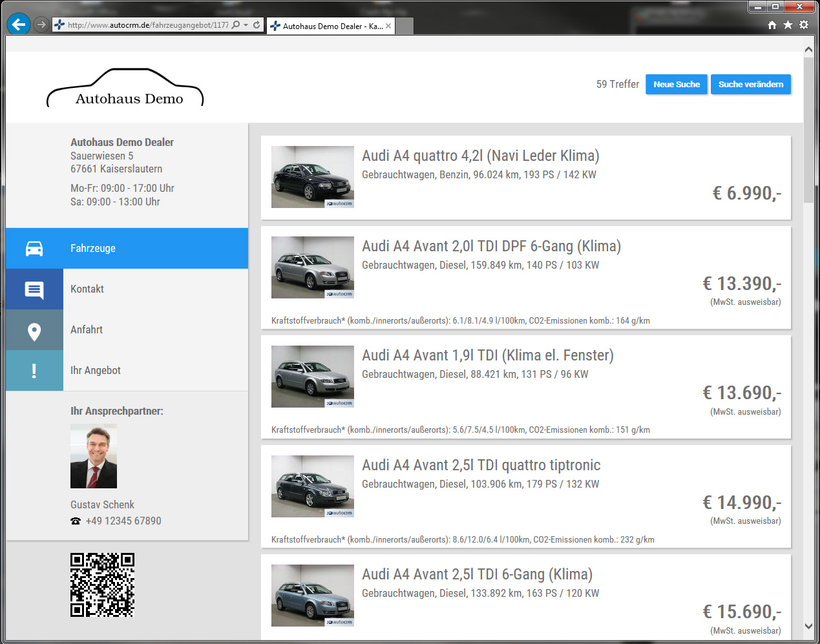The height and width of the screenshot is (644, 820).
Task: Click the Neue Suche button
Action: pos(677,85)
